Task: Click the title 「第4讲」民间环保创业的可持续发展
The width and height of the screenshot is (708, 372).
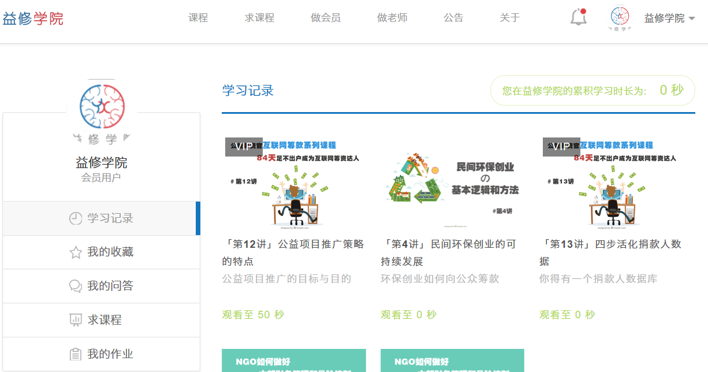Action: [448, 252]
